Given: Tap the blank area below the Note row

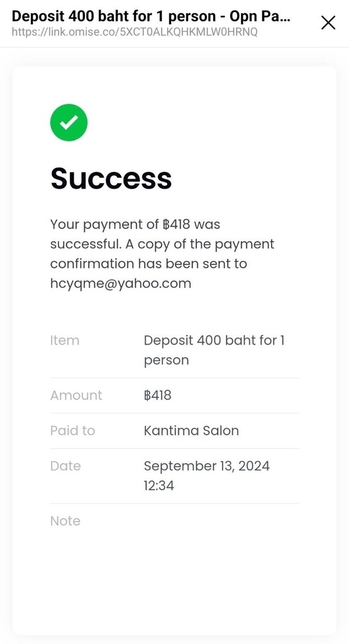Looking at the screenshot, I should point(175,583).
